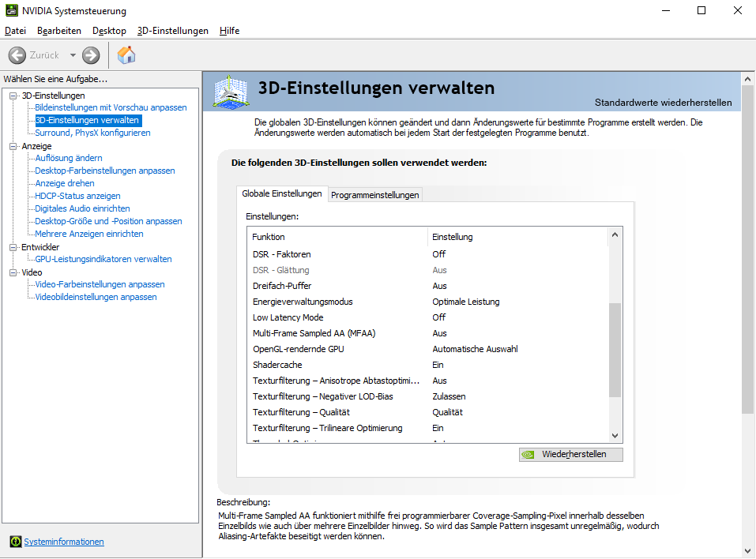Click the main panel scrollbar thumb
The height and width of the screenshot is (559, 756).
(748, 249)
